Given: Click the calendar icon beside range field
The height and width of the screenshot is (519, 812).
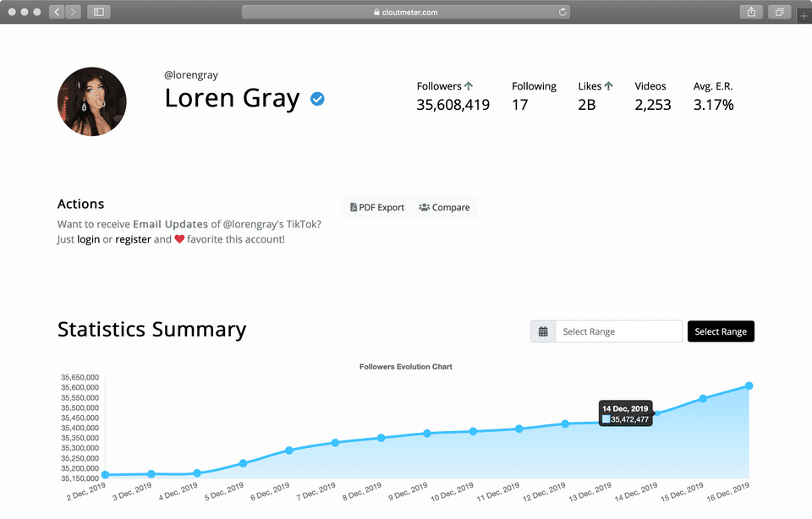Looking at the screenshot, I should click(543, 331).
